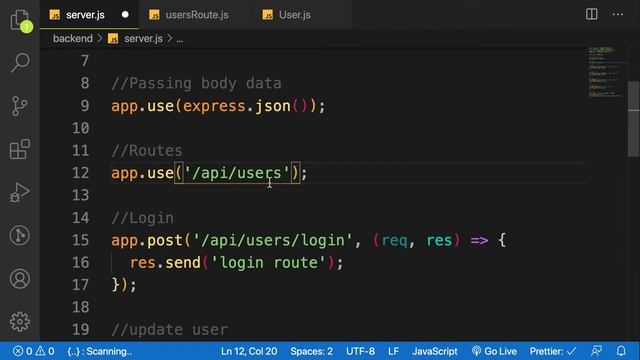This screenshot has width=640, height=360.
Task: Click the Prettier status item
Action: click(x=553, y=351)
